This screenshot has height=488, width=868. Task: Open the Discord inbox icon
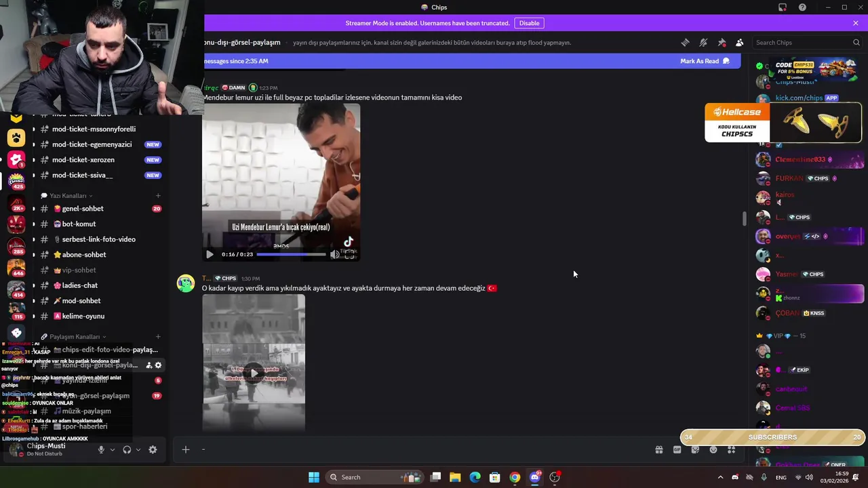pos(783,7)
